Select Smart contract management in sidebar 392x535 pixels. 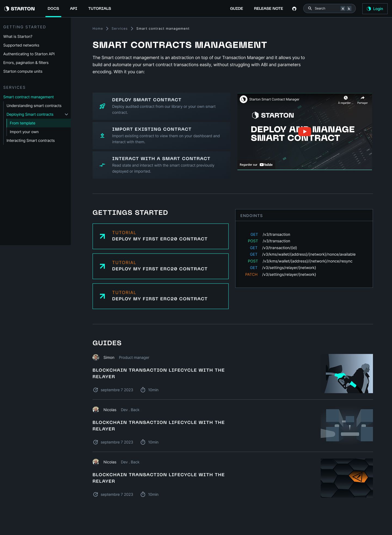[x=29, y=97]
